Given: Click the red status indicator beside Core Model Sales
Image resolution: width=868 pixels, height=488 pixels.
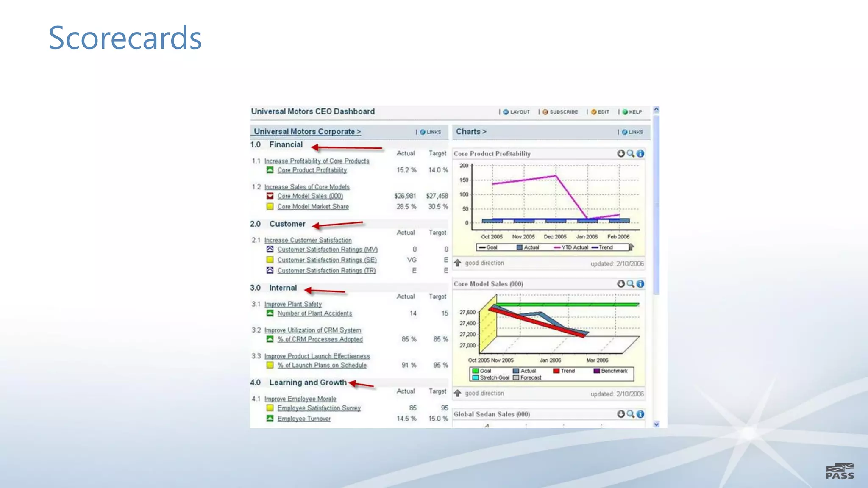Looking at the screenshot, I should [270, 196].
